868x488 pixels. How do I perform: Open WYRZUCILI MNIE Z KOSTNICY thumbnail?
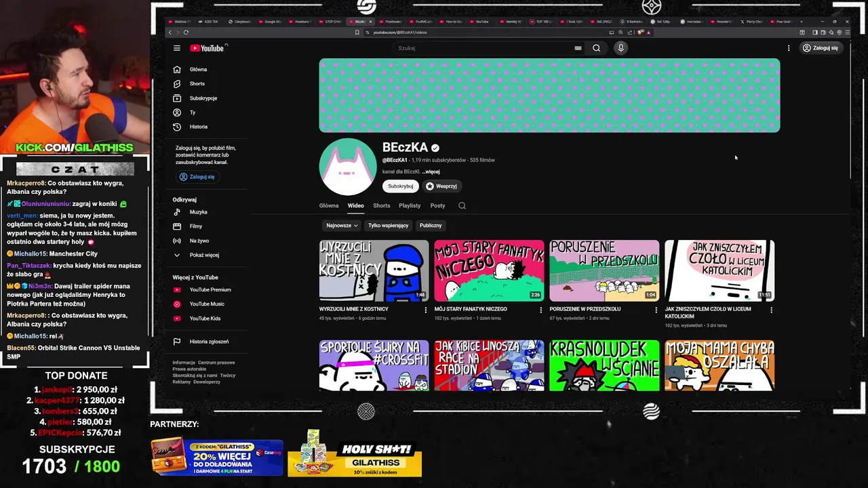point(374,270)
